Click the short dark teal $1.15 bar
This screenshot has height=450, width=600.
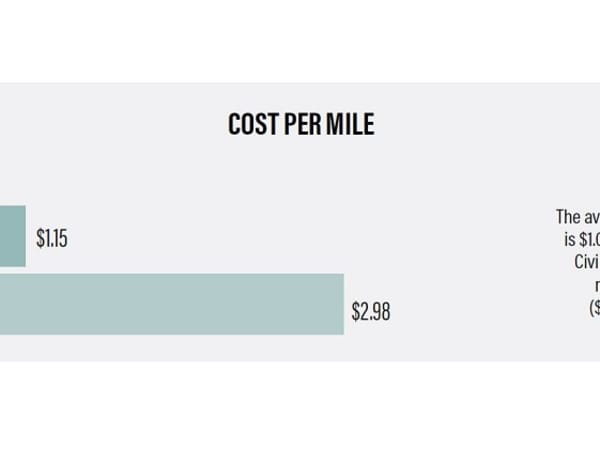click(x=12, y=237)
